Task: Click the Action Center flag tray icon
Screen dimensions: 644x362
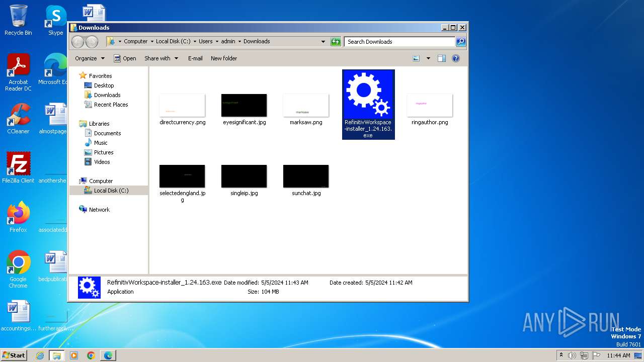Action: [595, 355]
